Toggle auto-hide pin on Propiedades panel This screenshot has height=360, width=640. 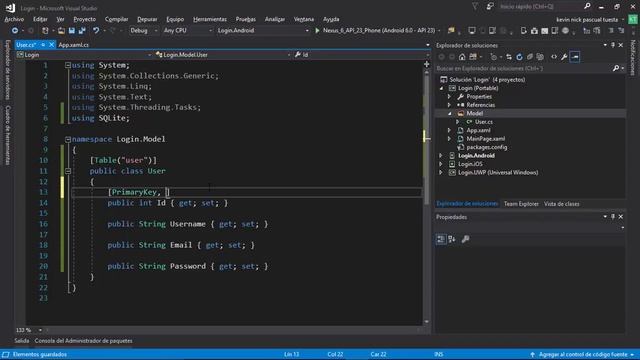pos(613,217)
